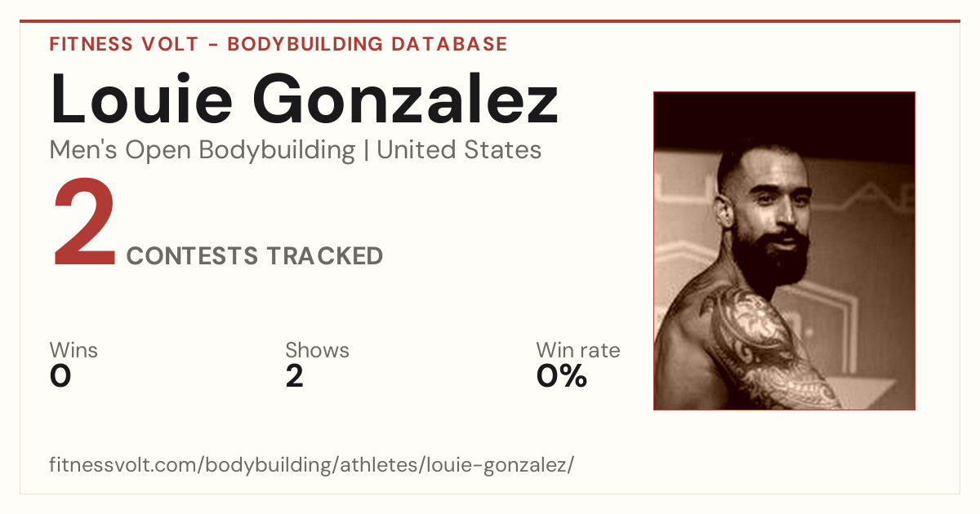980x514 pixels.
Task: Click the Wins stat label
Action: coord(73,351)
